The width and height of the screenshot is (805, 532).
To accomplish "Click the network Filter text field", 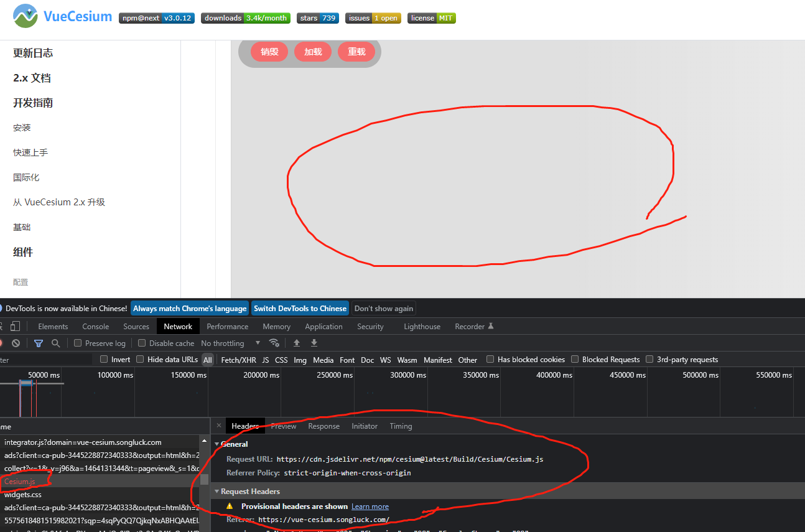I will tap(46, 360).
